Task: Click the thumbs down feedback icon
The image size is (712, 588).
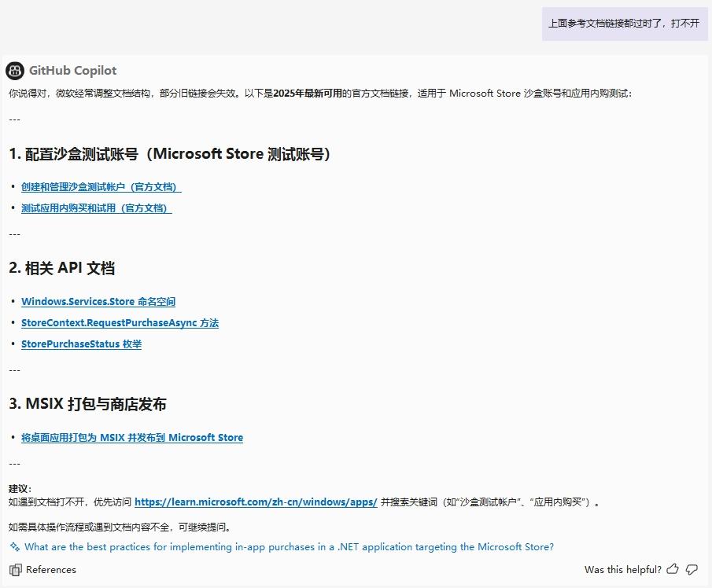Action: (691, 569)
